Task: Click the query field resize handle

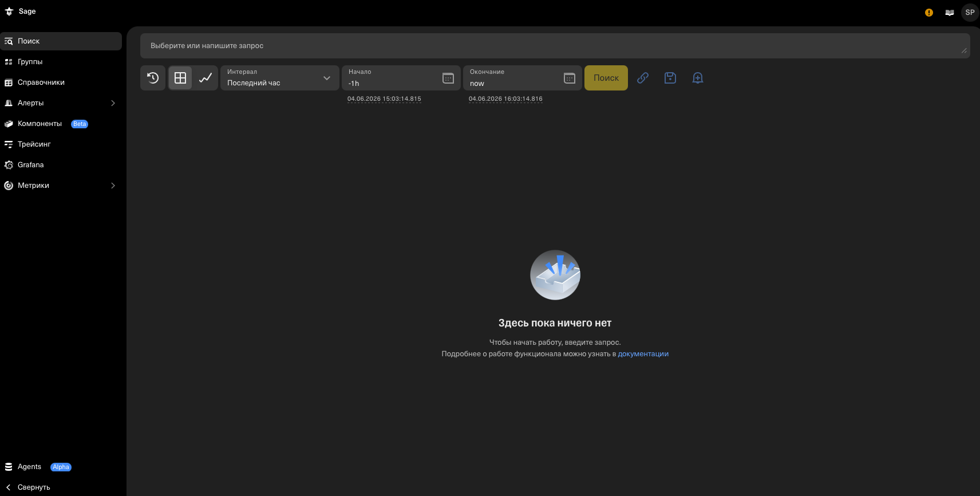Action: point(965,51)
